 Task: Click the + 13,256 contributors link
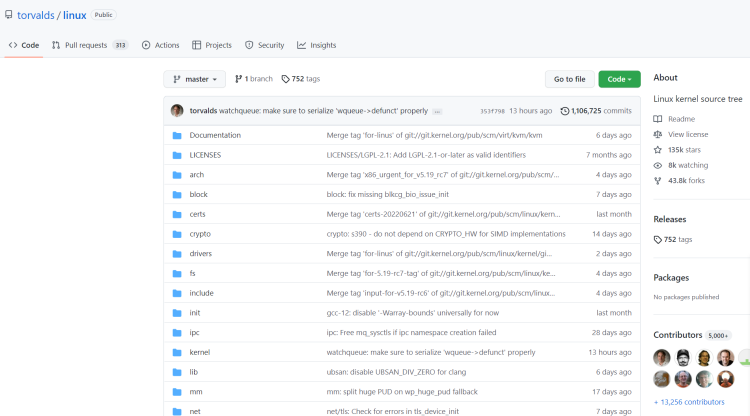pos(689,401)
